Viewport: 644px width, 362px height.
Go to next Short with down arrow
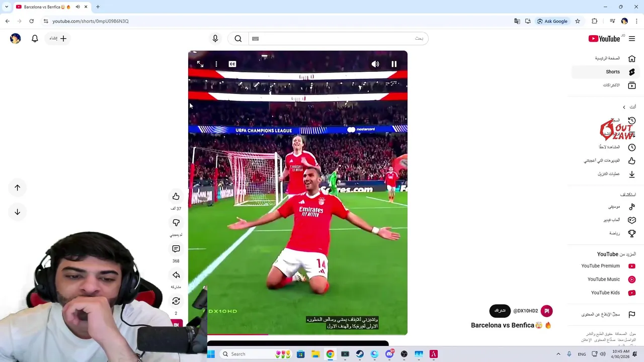click(17, 212)
